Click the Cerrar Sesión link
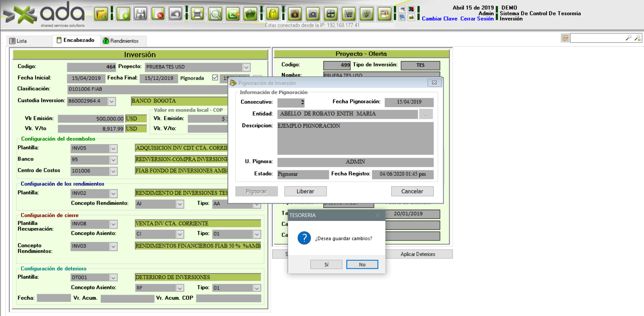Image resolution: width=644 pixels, height=316 pixels. tap(477, 19)
